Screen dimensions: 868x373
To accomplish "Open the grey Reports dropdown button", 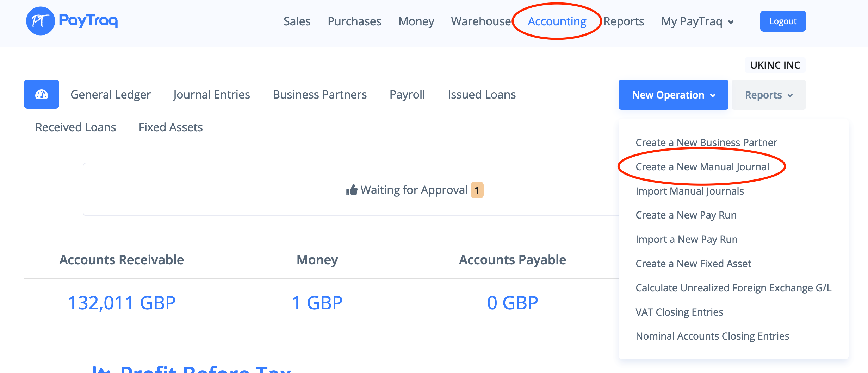I will 768,95.
